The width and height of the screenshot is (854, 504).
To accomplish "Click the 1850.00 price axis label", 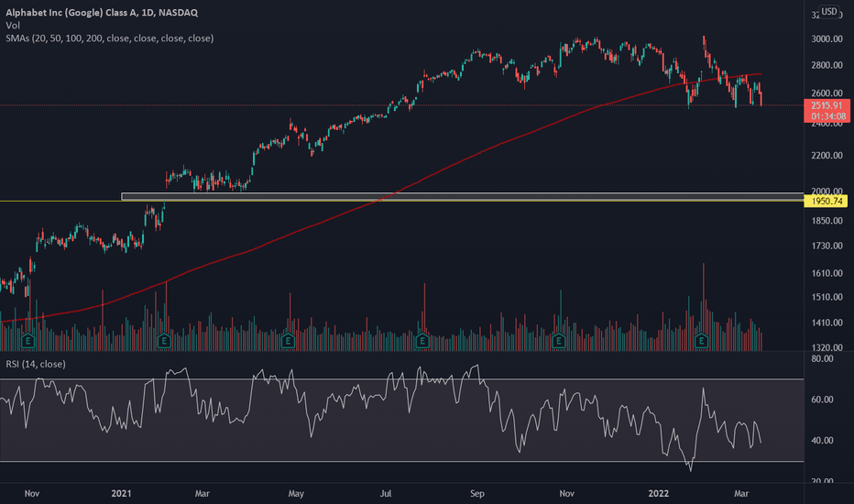I will pos(827,221).
